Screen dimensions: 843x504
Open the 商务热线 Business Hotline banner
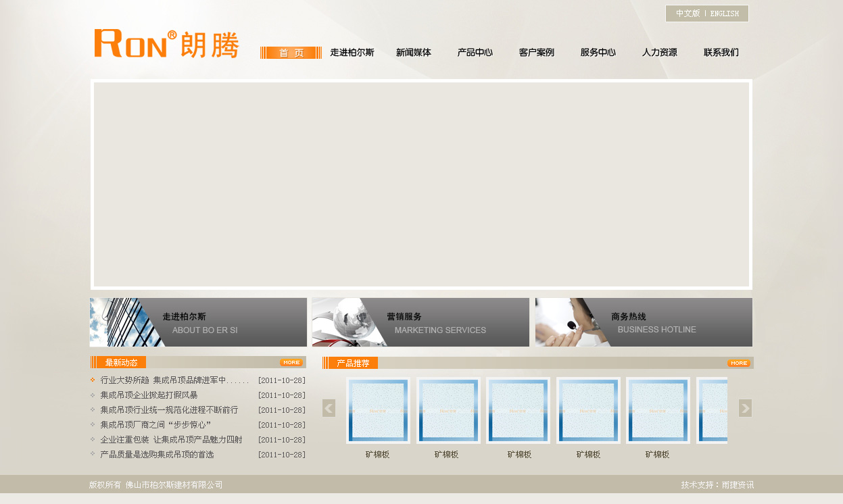click(x=644, y=322)
